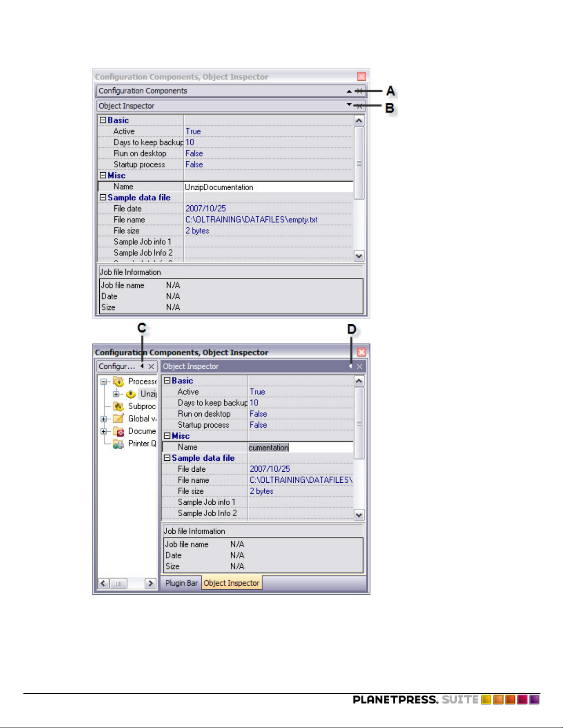The image size is (563, 728).
Task: Select the Unzip process icon in the tree
Action: pyautogui.click(x=131, y=394)
